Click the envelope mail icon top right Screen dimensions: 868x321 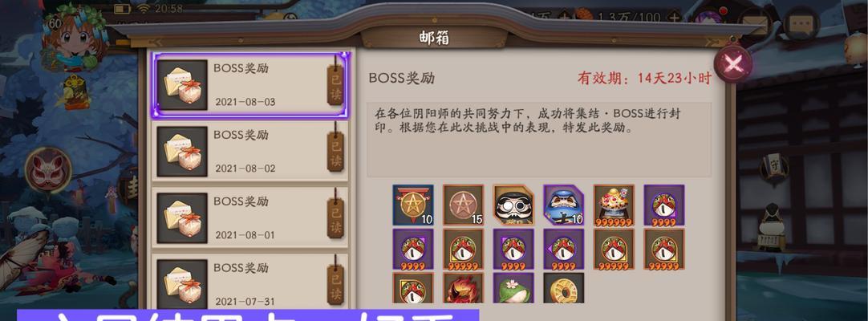(755, 24)
